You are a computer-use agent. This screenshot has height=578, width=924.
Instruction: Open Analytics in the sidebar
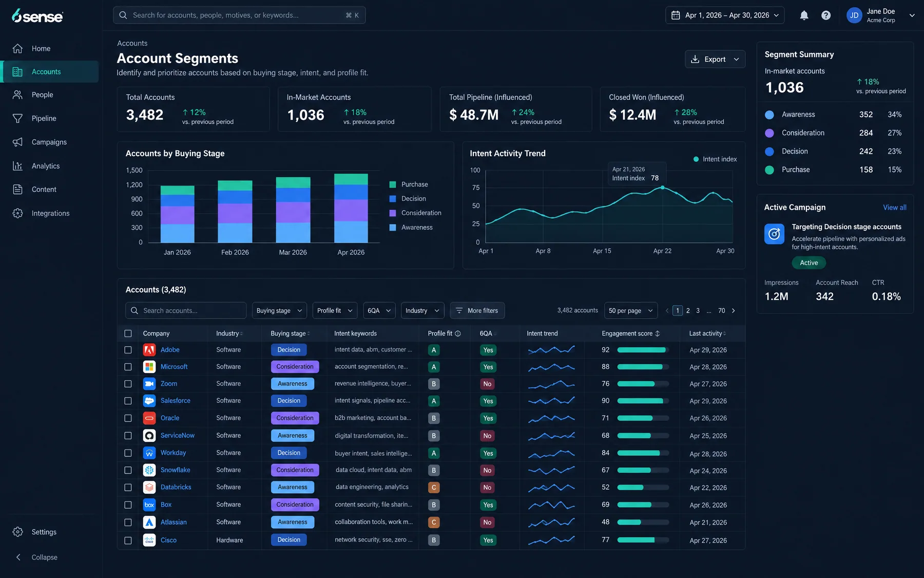50,166
